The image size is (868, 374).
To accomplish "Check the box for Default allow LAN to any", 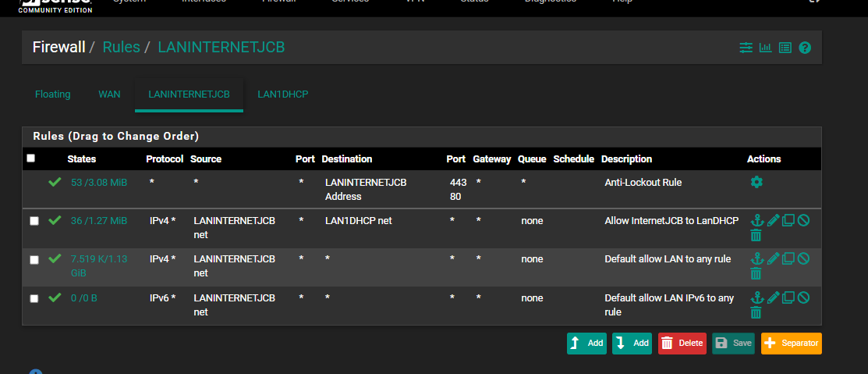I will pyautogui.click(x=34, y=260).
